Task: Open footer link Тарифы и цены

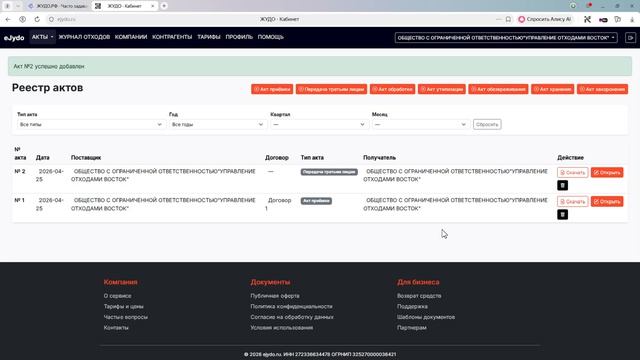Action: point(123,306)
